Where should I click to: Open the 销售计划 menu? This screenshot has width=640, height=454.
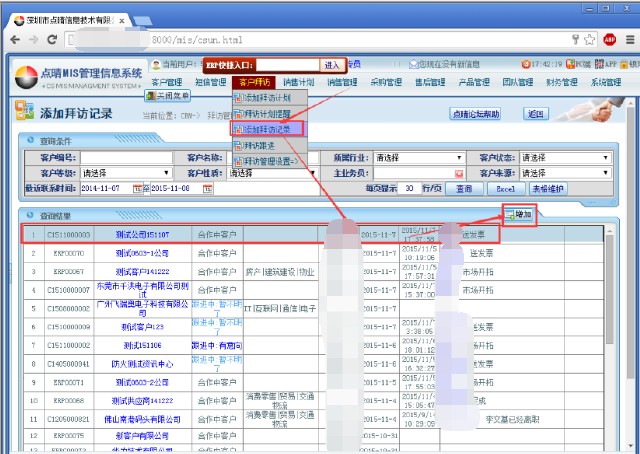[298, 82]
